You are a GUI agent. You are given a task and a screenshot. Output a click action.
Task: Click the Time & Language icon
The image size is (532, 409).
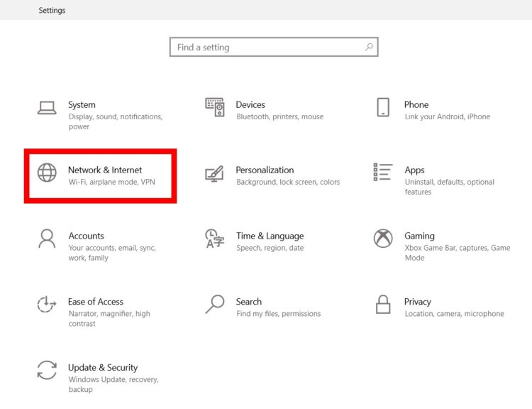(x=214, y=239)
